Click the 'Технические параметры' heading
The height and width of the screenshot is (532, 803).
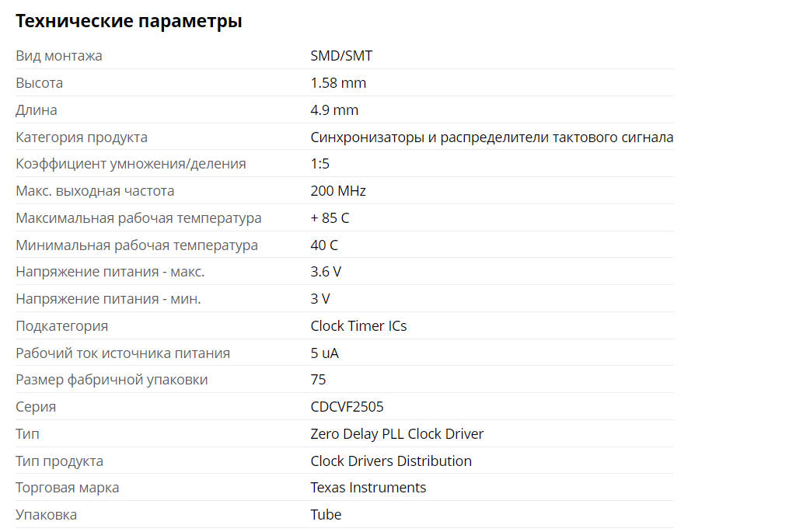[128, 22]
